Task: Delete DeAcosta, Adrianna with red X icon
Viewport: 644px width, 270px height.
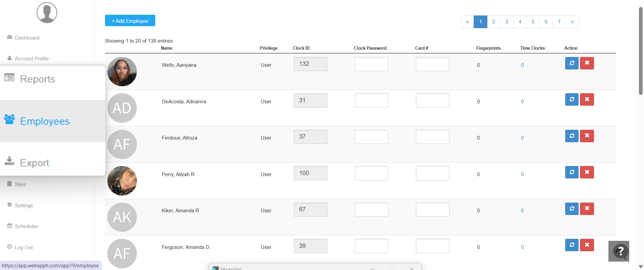Action: pyautogui.click(x=587, y=100)
